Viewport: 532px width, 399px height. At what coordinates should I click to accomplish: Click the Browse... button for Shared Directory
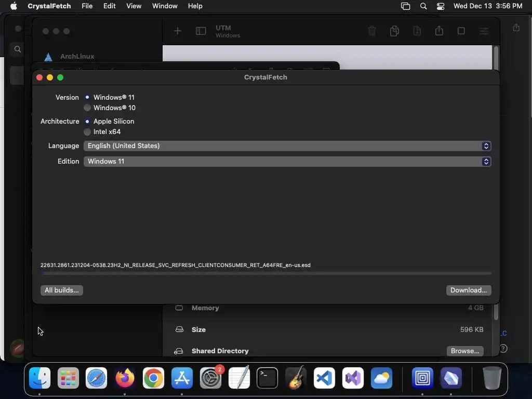(465, 351)
